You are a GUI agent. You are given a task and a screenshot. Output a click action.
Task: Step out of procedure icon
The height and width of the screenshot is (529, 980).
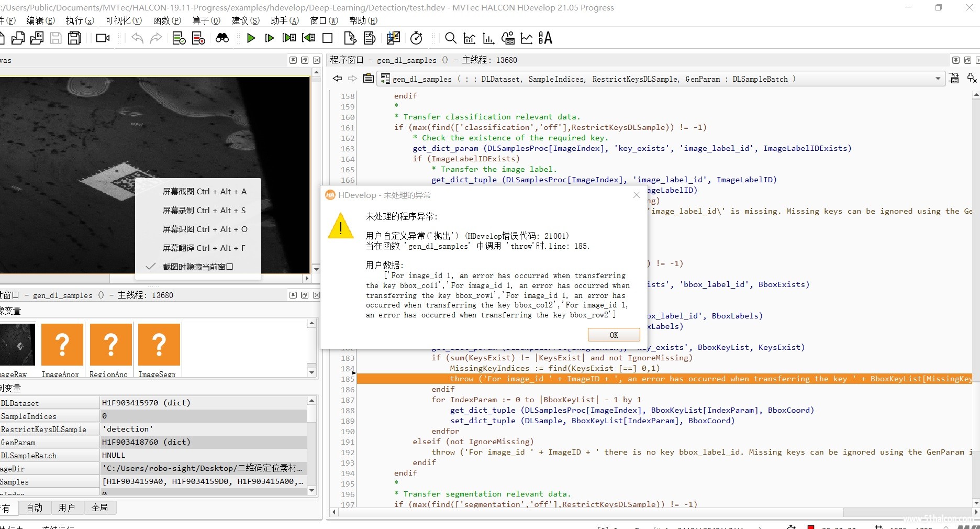click(x=370, y=38)
